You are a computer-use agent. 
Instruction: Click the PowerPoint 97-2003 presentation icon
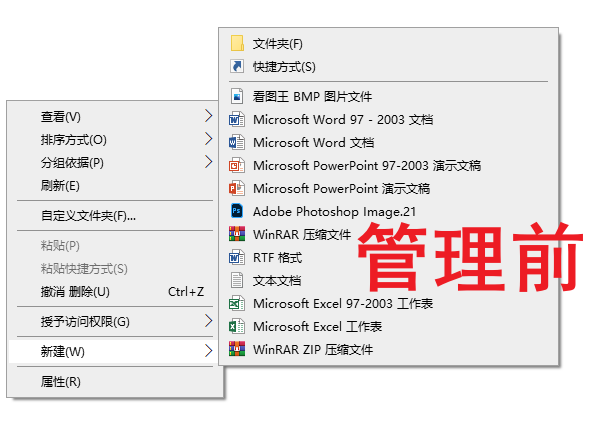(x=237, y=165)
